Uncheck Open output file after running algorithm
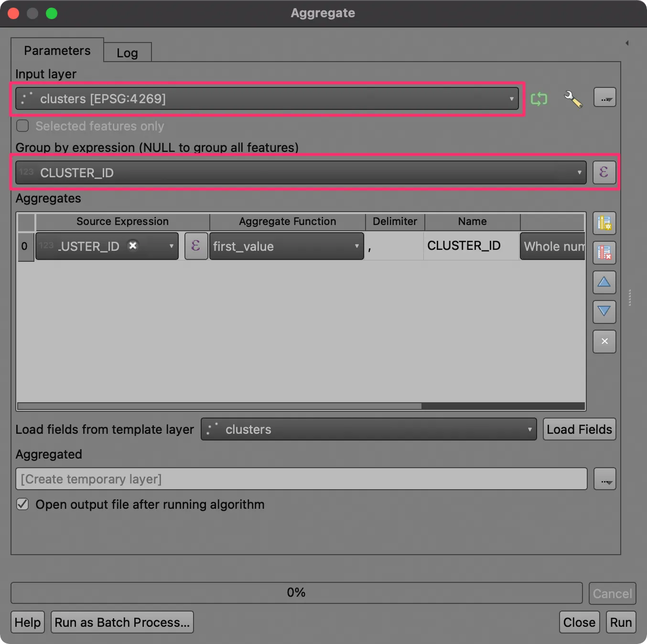Screen dimensions: 647x644 tap(22, 504)
